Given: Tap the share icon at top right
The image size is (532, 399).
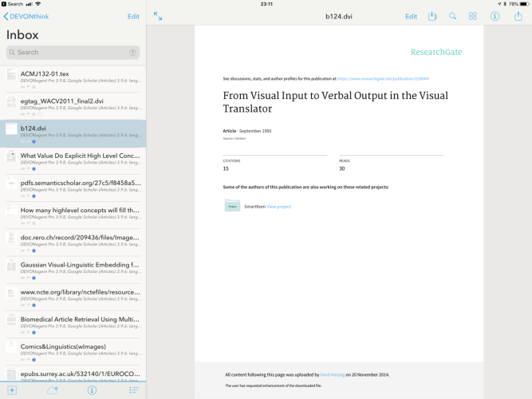Looking at the screenshot, I should 518,16.
